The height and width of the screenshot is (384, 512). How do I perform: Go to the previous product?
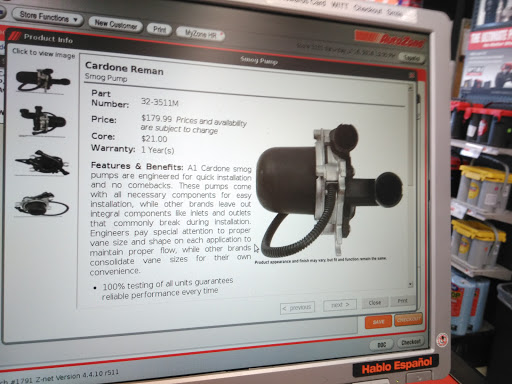tap(297, 308)
